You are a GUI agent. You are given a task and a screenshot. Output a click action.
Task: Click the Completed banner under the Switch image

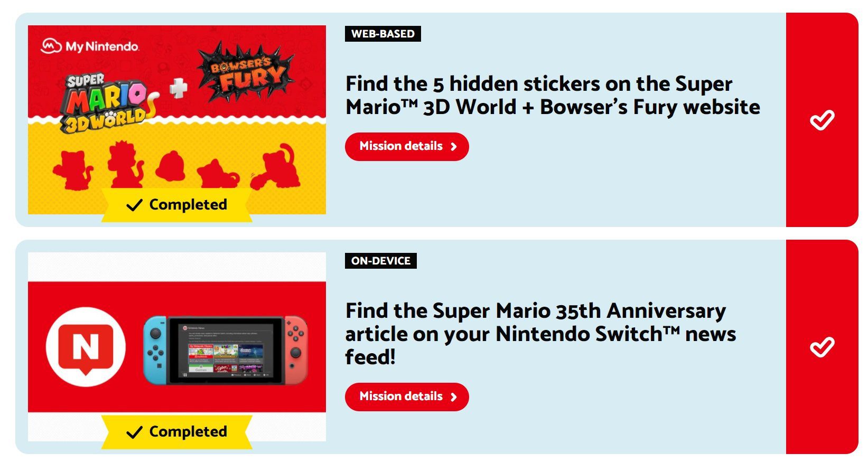177,432
